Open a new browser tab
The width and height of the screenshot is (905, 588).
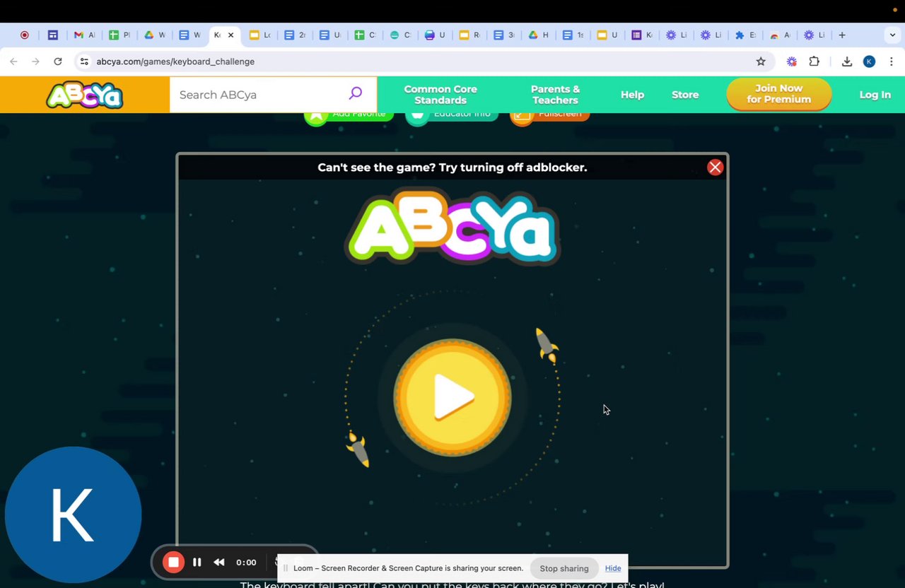[x=842, y=35]
